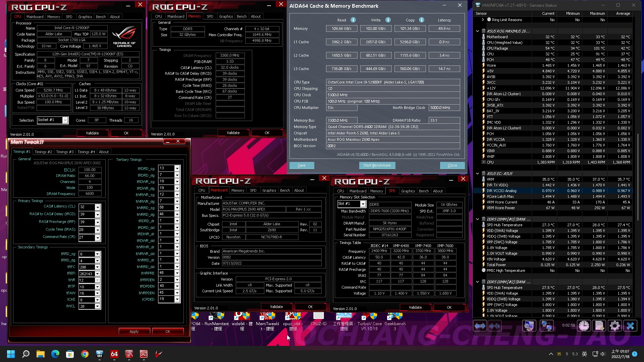Open File Explorer from taskbar
This screenshot has width=644, height=362.
(41, 354)
